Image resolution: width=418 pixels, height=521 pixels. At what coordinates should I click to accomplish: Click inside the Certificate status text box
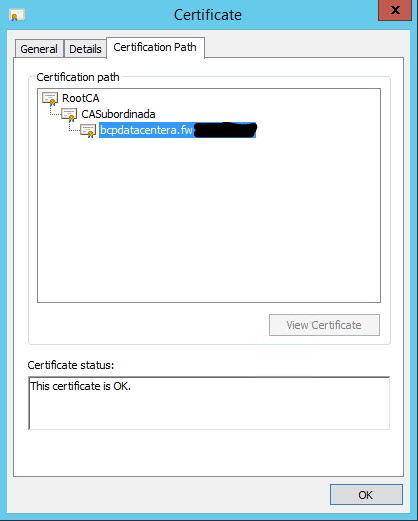pos(209,403)
